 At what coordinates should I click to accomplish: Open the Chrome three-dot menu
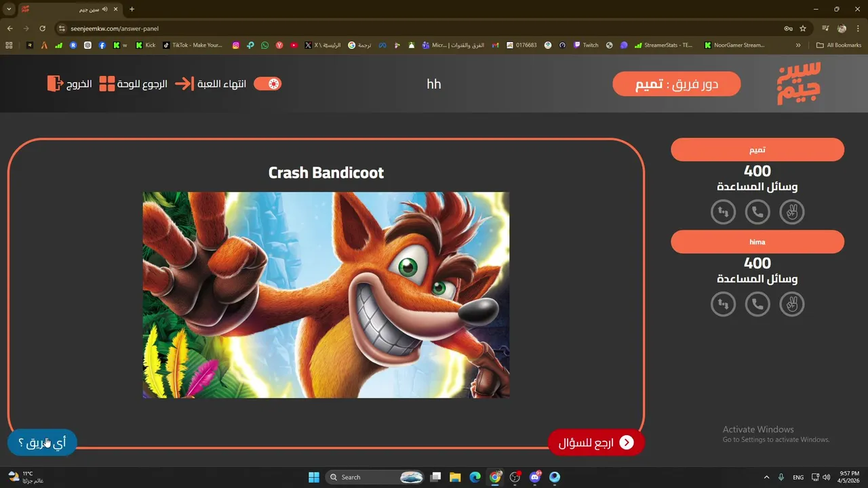coord(859,28)
